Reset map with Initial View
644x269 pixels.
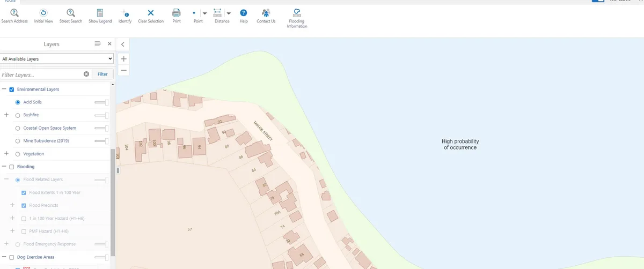[43, 16]
